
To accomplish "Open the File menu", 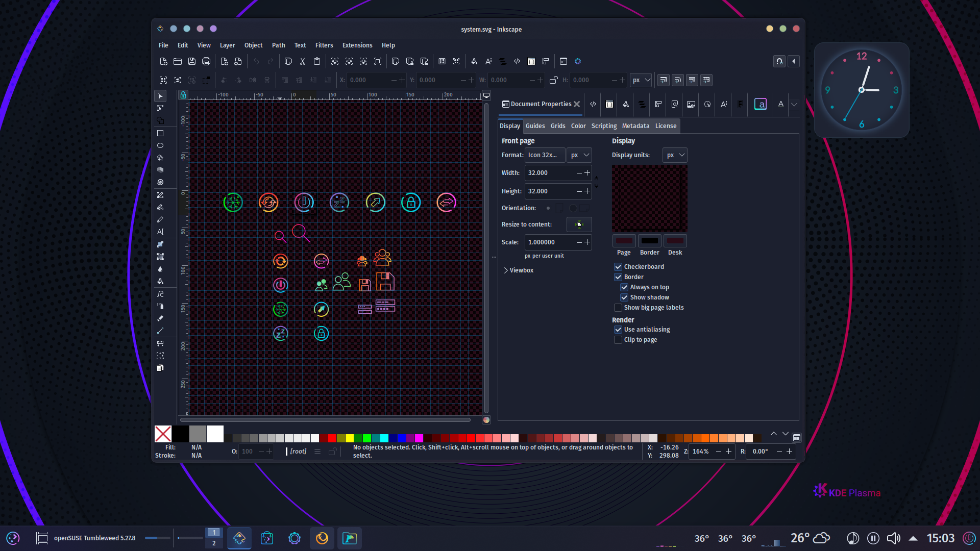I will tap(163, 45).
